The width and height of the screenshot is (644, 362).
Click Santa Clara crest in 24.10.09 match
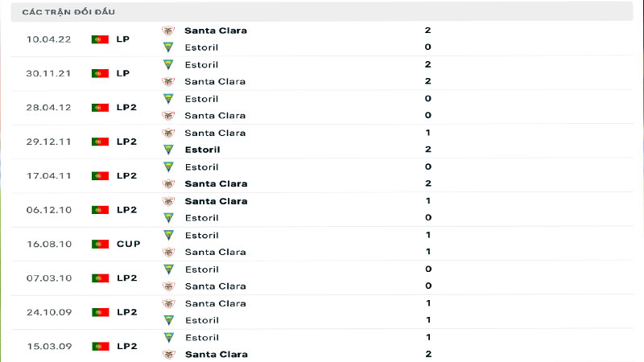click(168, 303)
